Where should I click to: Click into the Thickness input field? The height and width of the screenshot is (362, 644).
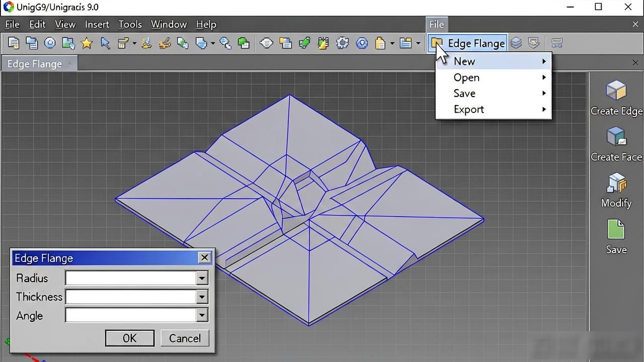[x=130, y=297]
